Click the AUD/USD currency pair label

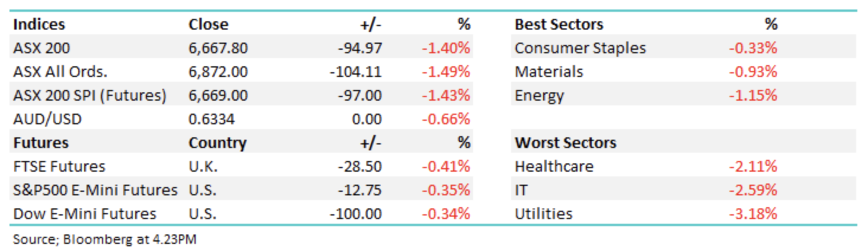point(47,119)
